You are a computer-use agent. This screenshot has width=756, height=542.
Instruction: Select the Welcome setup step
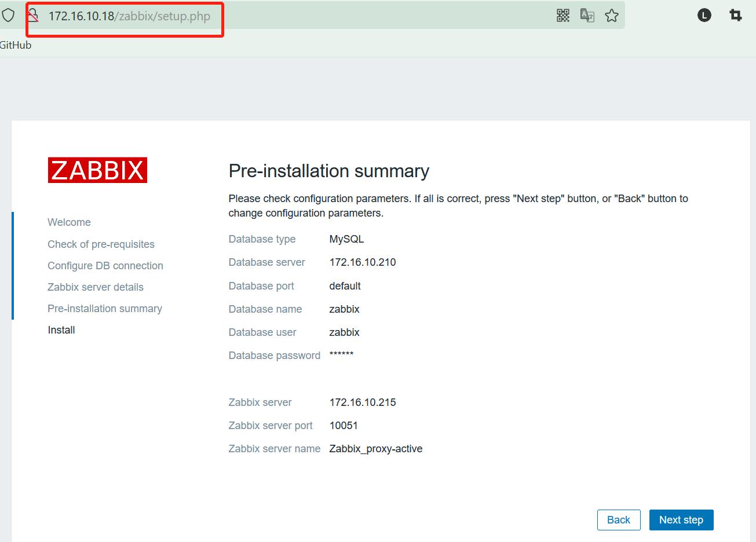pos(69,222)
